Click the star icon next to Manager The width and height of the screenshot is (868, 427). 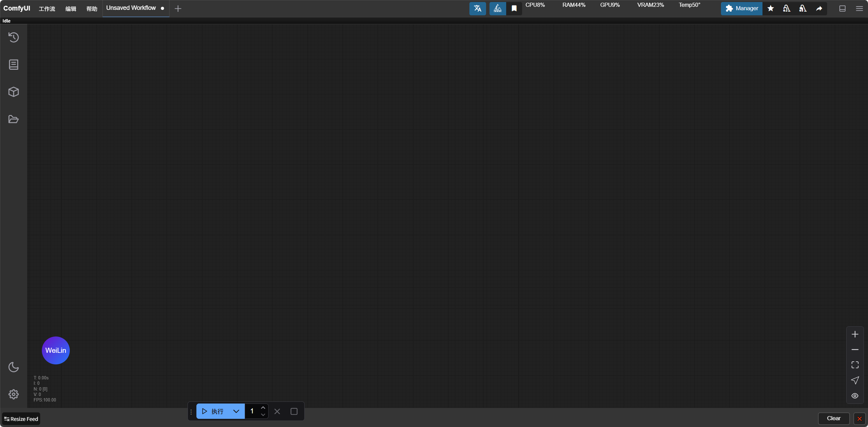(x=771, y=9)
